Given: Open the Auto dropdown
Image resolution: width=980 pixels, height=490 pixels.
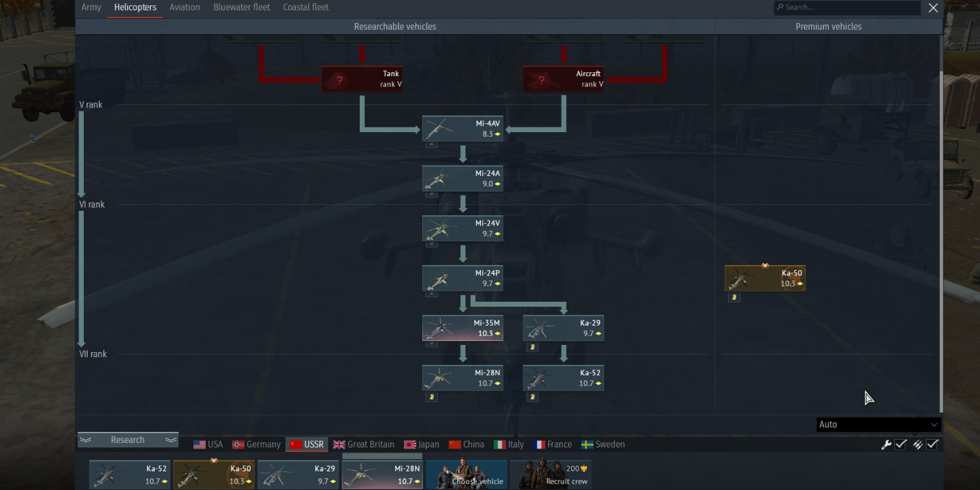Looking at the screenshot, I should (878, 424).
